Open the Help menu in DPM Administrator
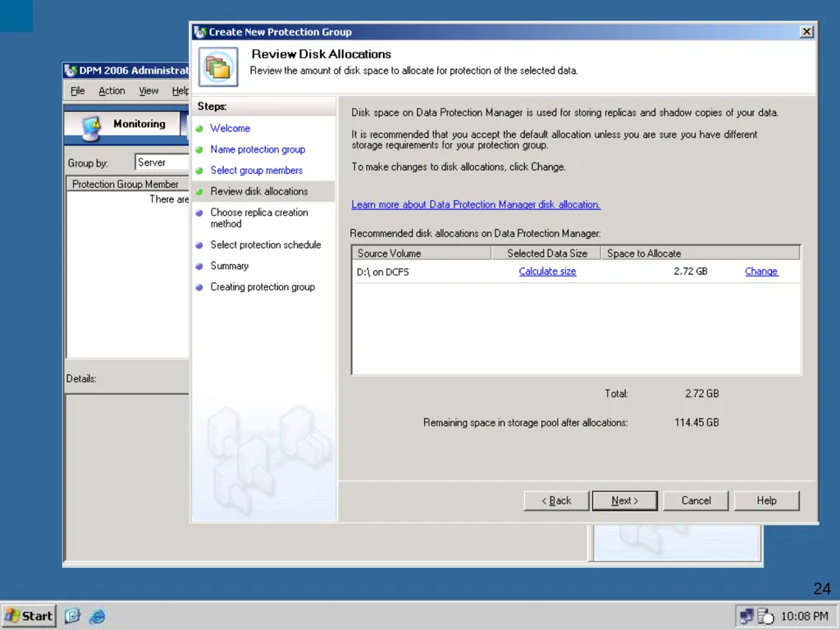840x630 pixels. pyautogui.click(x=180, y=91)
